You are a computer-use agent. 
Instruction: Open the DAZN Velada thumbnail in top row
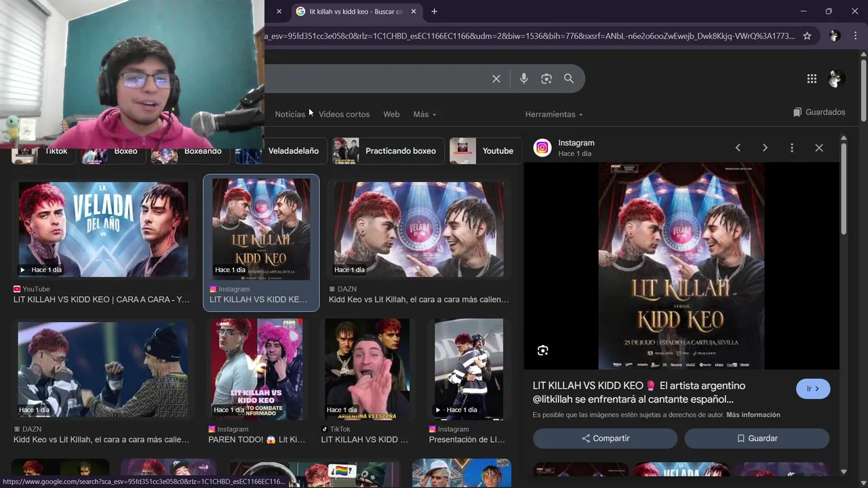418,229
